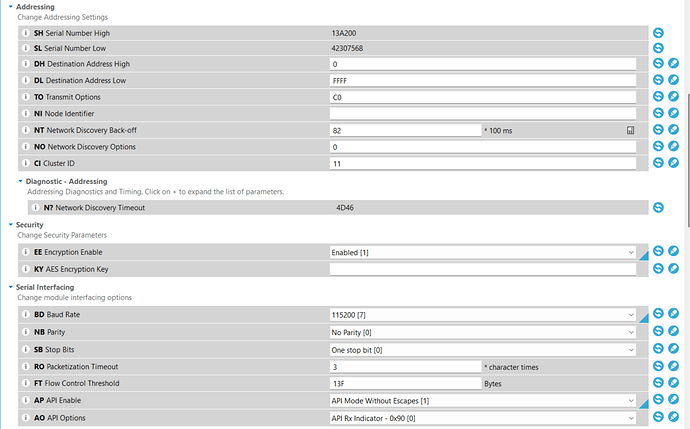The height and width of the screenshot is (429, 690).
Task: Collapse the Addressing section
Action: point(10,7)
